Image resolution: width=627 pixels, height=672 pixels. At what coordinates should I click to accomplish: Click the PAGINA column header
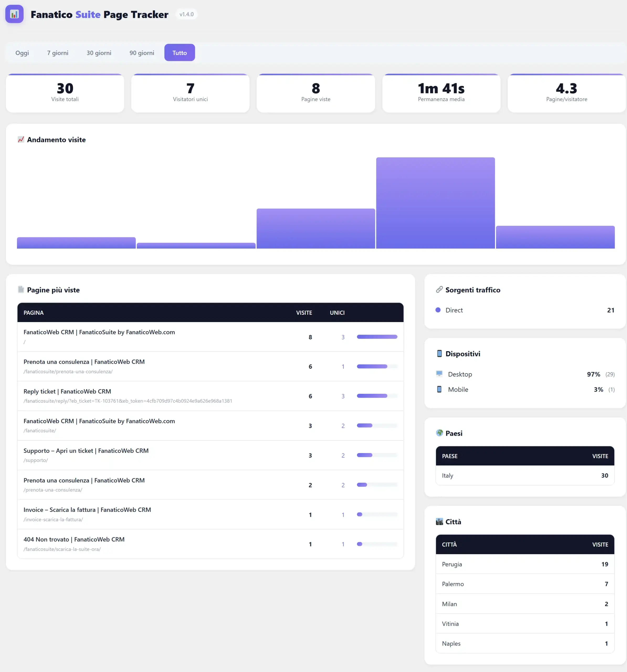click(33, 313)
